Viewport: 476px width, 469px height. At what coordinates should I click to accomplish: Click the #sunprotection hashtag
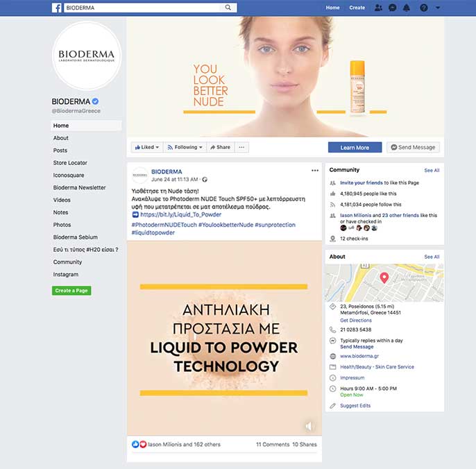pyautogui.click(x=275, y=225)
